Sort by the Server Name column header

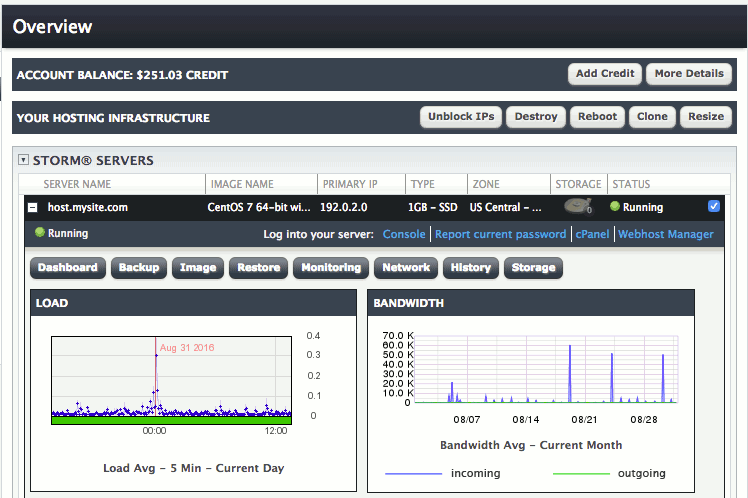coord(77,184)
